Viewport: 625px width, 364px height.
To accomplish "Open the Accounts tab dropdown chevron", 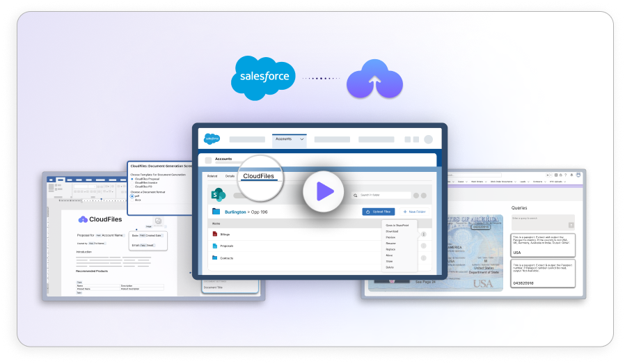I will click(302, 139).
